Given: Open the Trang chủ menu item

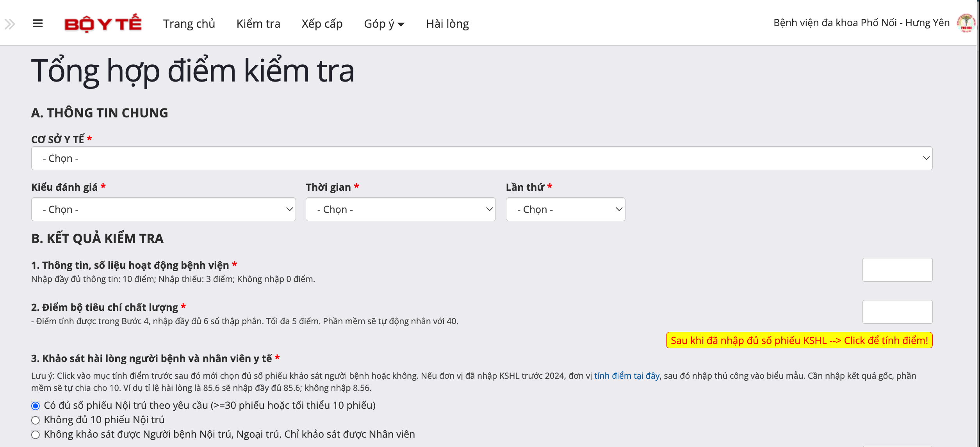Looking at the screenshot, I should 189,24.
